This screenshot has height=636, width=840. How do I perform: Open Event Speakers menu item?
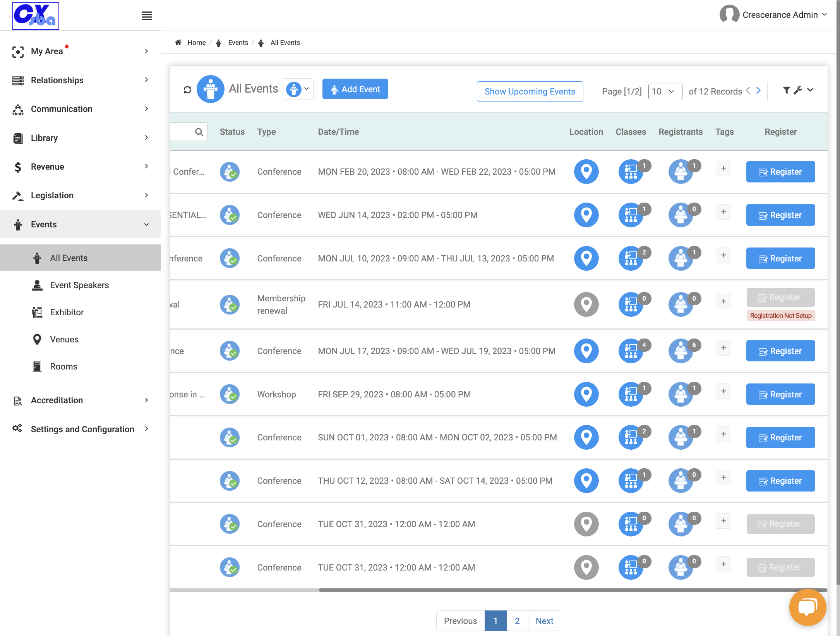[x=79, y=285]
